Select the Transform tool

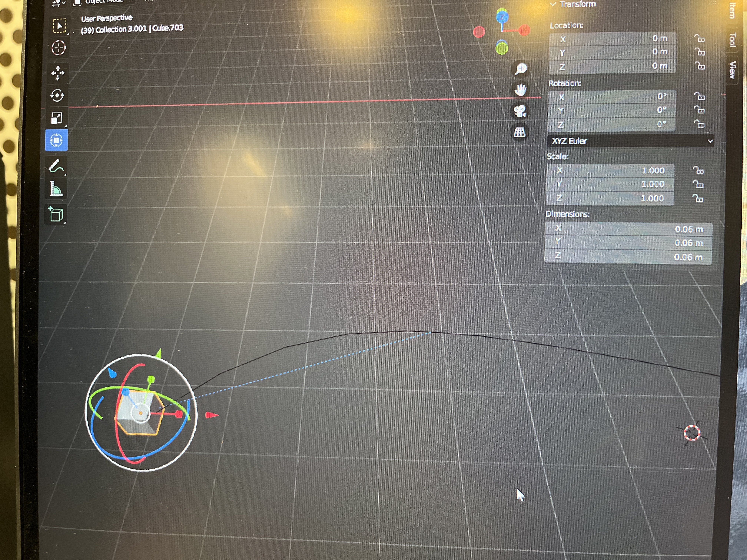pyautogui.click(x=56, y=140)
